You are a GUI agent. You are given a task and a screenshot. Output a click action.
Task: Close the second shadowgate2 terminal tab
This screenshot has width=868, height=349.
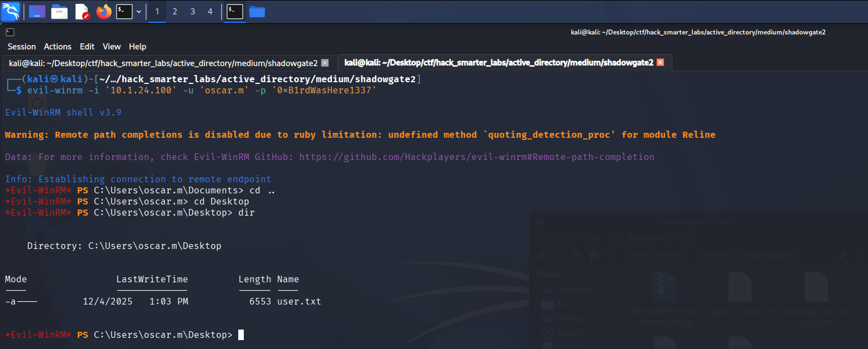pyautogui.click(x=660, y=62)
